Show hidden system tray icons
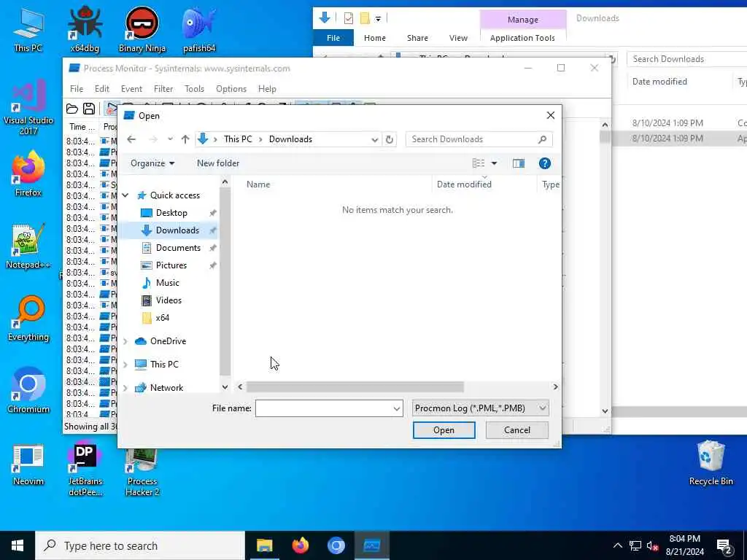The height and width of the screenshot is (560, 747). click(617, 545)
